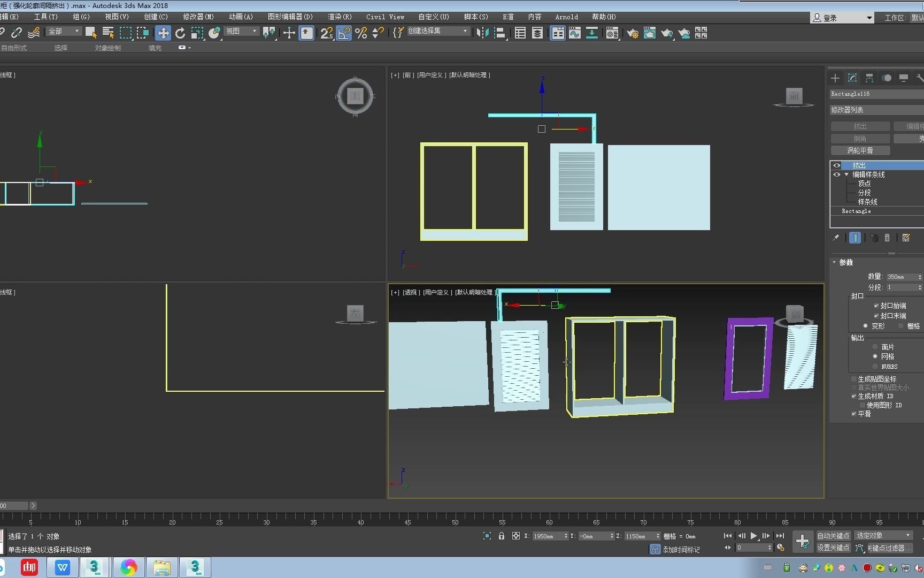Open the 渲染(R) menu
Viewport: 924px width, 578px height.
[x=339, y=17]
